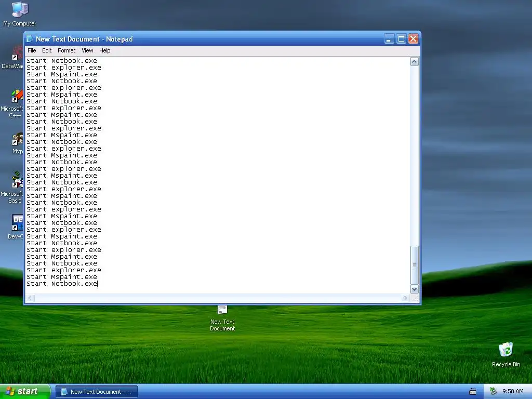The height and width of the screenshot is (399, 532).
Task: Click the horizontal scrollbar left arrow
Action: (30, 298)
